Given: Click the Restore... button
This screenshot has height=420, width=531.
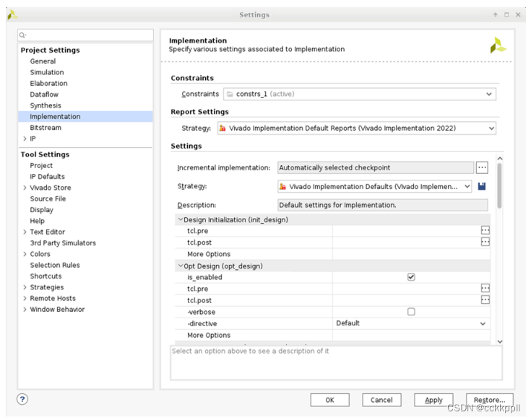Looking at the screenshot, I should pos(490,400).
